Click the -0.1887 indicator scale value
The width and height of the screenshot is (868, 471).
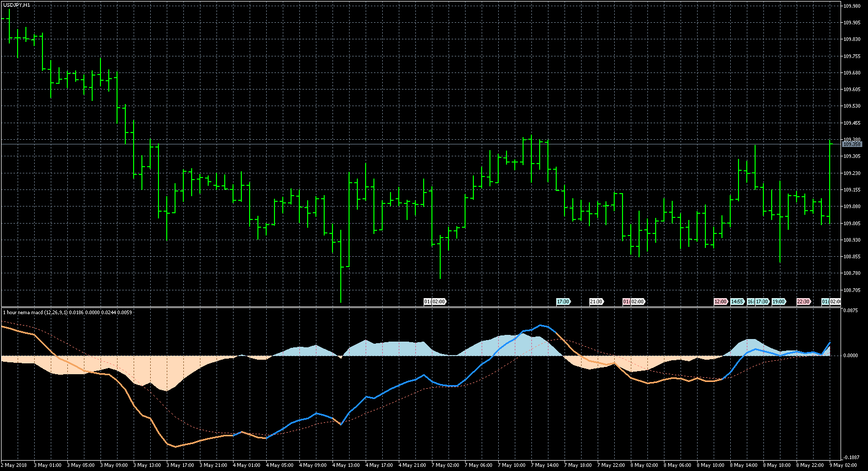[852, 458]
